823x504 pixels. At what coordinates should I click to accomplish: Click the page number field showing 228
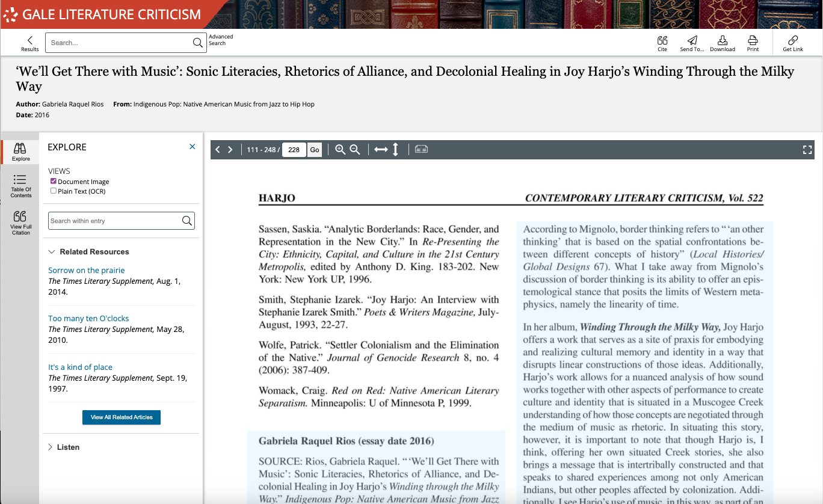294,150
